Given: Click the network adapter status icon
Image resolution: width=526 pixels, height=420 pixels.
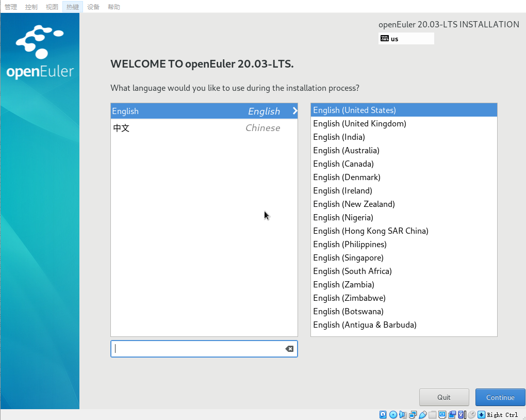Looking at the screenshot, I should [x=413, y=414].
